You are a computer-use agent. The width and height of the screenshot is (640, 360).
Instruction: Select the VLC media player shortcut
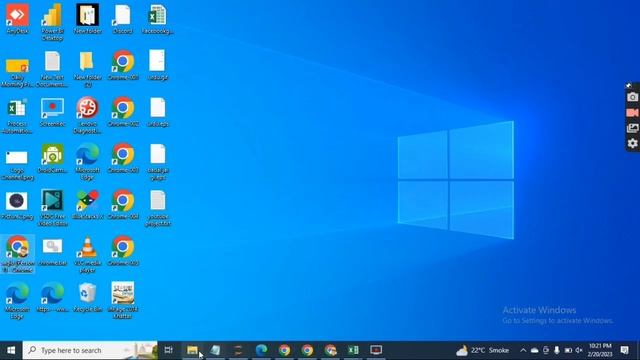coord(87,255)
